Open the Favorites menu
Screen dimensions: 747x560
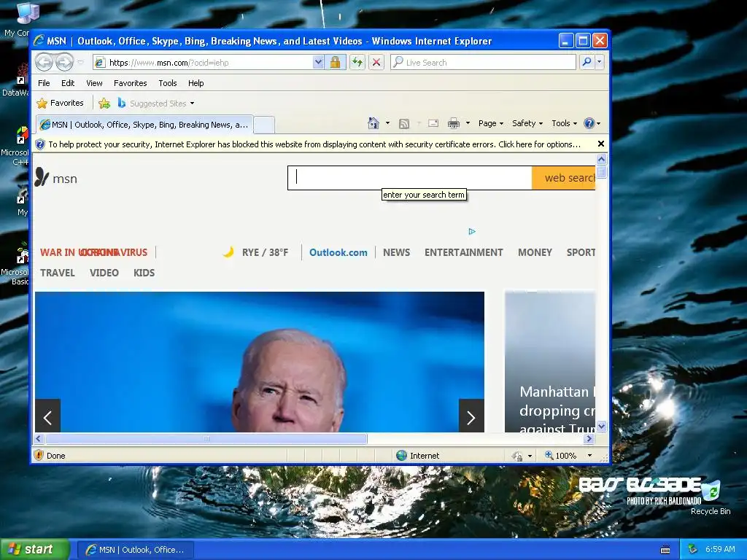130,83
